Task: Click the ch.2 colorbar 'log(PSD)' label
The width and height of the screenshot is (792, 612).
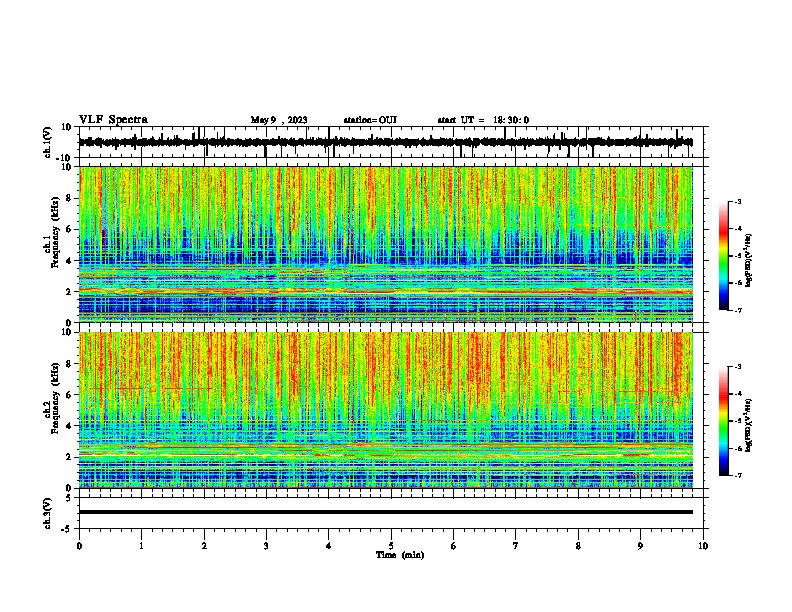Action: coord(749,425)
